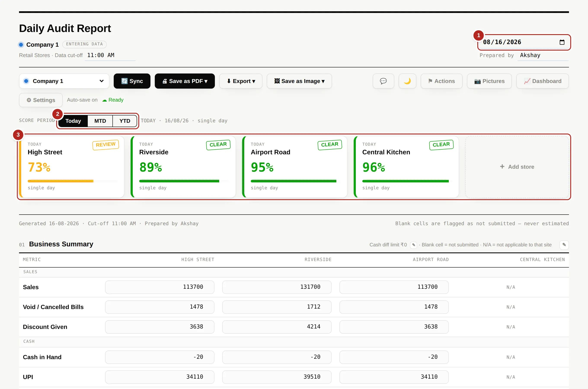This screenshot has width=588, height=389.
Task: Open the comments speech bubble button
Action: (383, 81)
